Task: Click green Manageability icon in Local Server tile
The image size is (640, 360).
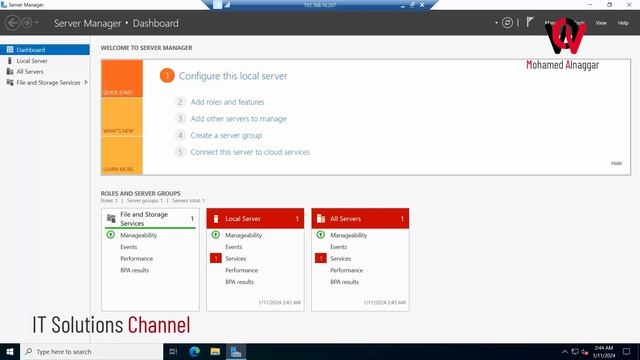Action: 216,235
